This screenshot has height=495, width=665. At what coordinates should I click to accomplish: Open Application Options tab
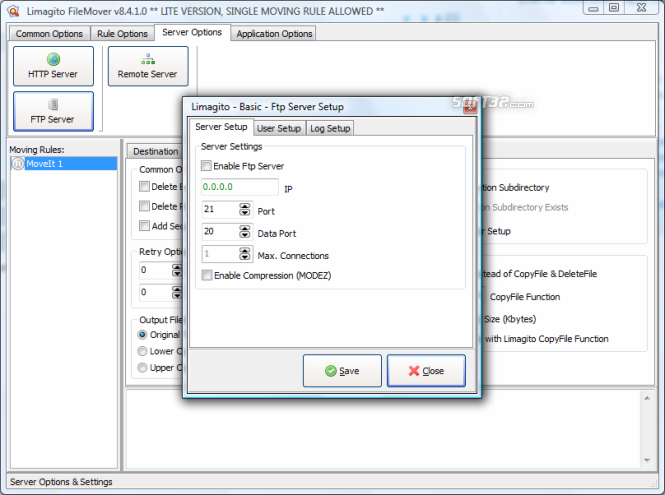pos(274,34)
